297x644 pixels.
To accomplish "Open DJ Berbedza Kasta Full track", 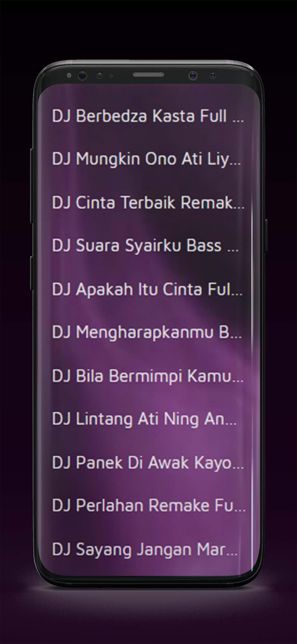I will click(148, 116).
